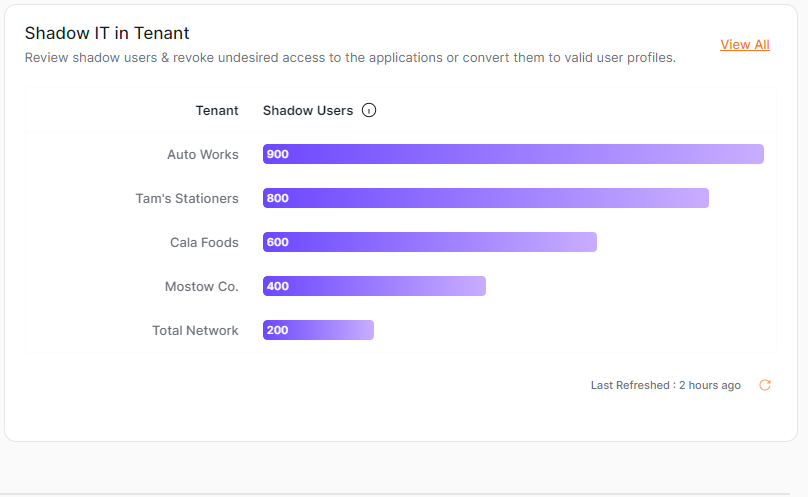The height and width of the screenshot is (497, 808).
Task: Click the Shadow IT in Tenant title
Action: 107,34
